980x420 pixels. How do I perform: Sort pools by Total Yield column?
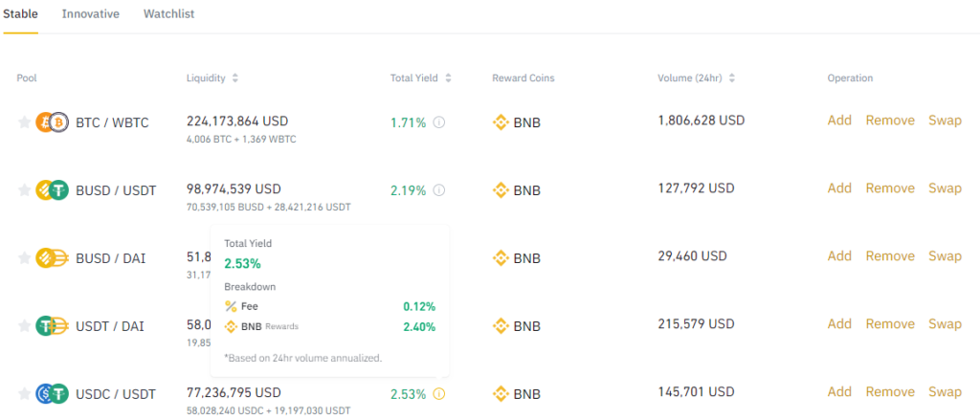coord(448,78)
